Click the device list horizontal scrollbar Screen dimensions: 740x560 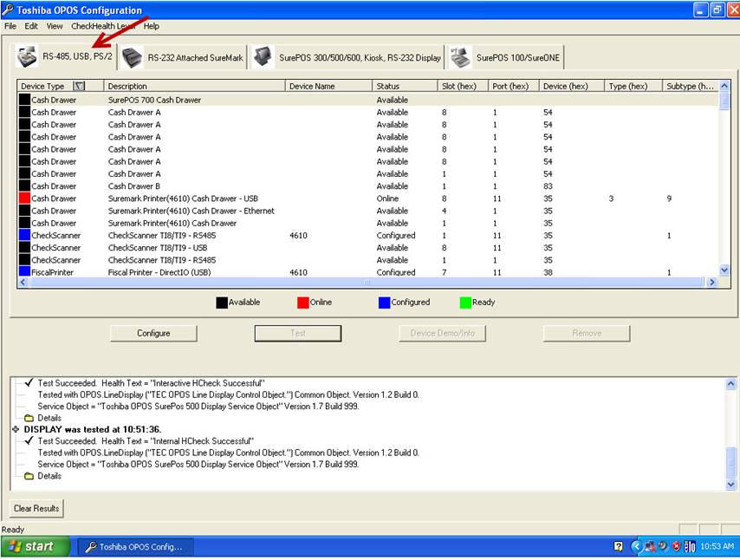pyautogui.click(x=367, y=283)
